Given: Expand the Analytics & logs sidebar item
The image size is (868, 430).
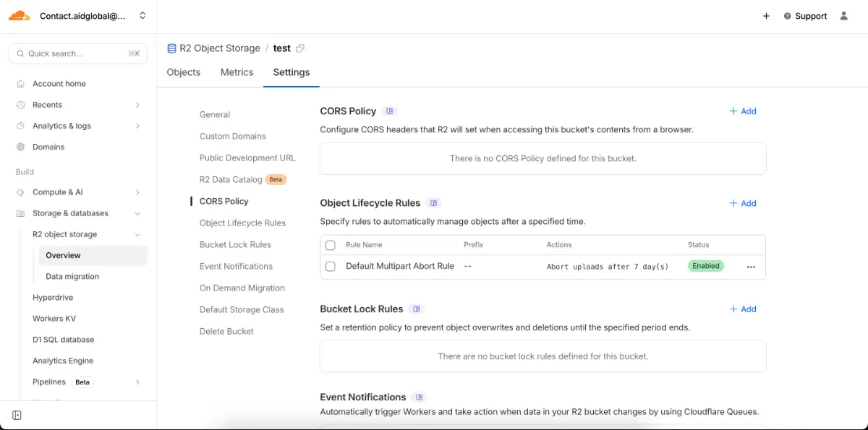Looking at the screenshot, I should [137, 126].
